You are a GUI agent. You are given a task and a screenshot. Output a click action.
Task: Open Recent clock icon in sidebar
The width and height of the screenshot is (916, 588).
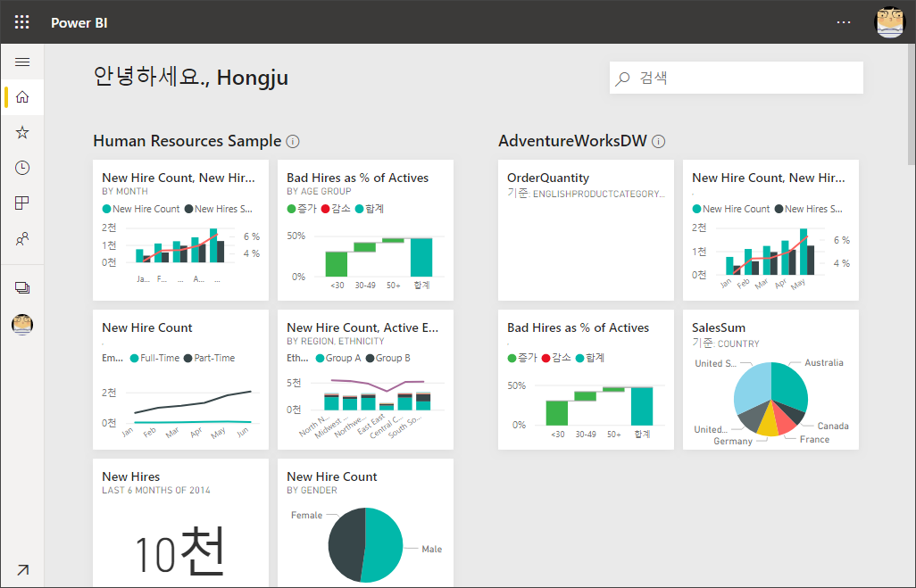(22, 168)
